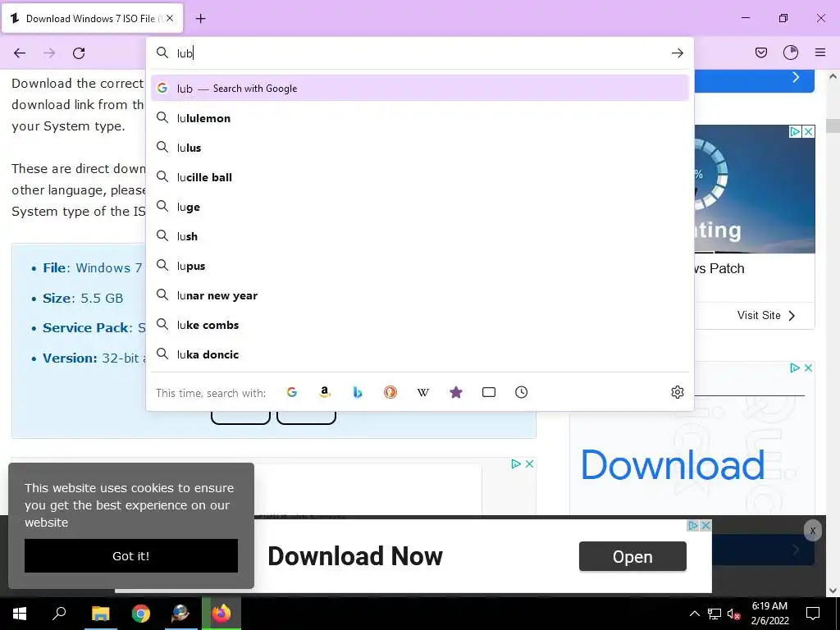Search this time with Google icon
840x630 pixels.
292,392
